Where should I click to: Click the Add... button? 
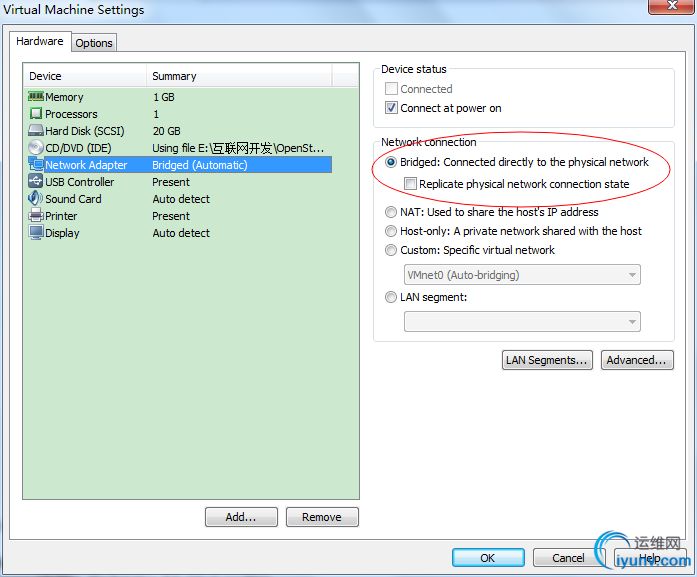[x=241, y=517]
